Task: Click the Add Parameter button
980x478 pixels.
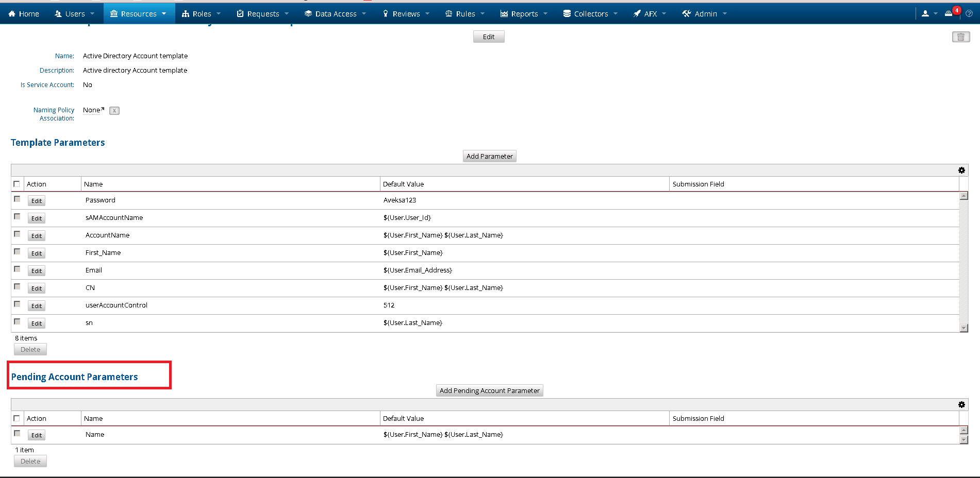Action: [x=489, y=156]
